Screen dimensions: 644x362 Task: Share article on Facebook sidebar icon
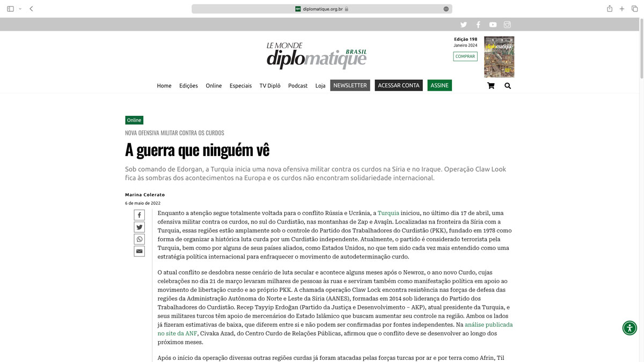[x=140, y=215]
